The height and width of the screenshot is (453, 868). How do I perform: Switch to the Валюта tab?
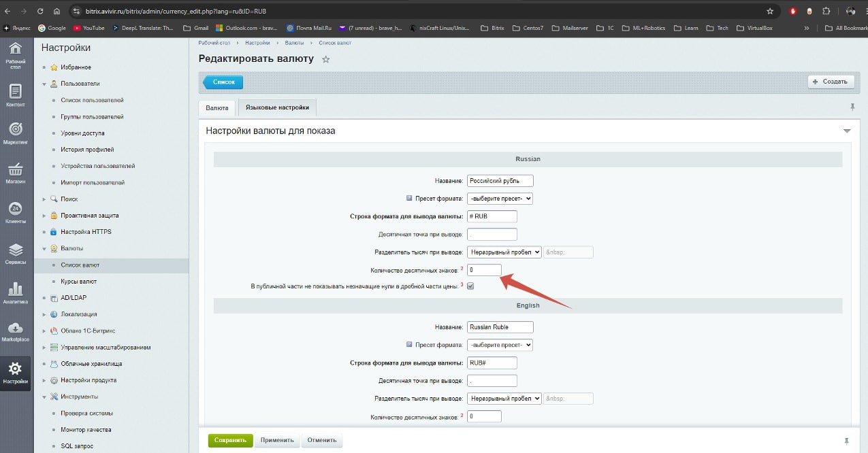217,107
